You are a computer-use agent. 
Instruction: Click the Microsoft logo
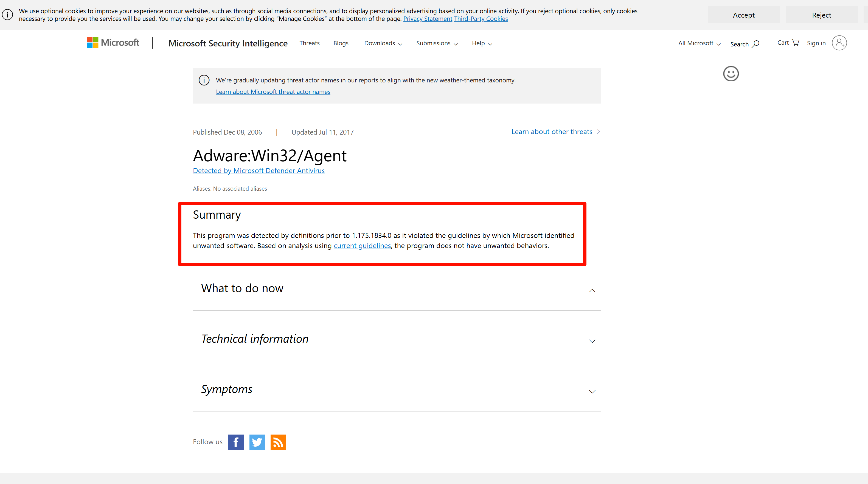113,43
